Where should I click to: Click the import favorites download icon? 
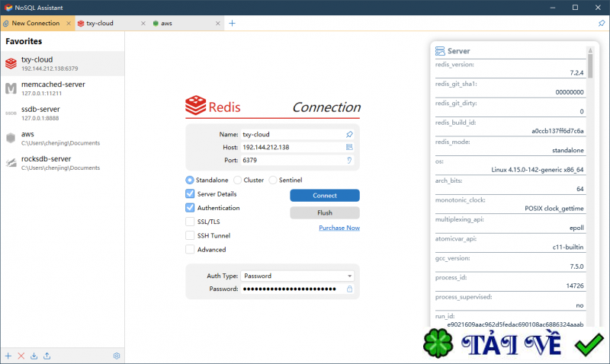34,356
